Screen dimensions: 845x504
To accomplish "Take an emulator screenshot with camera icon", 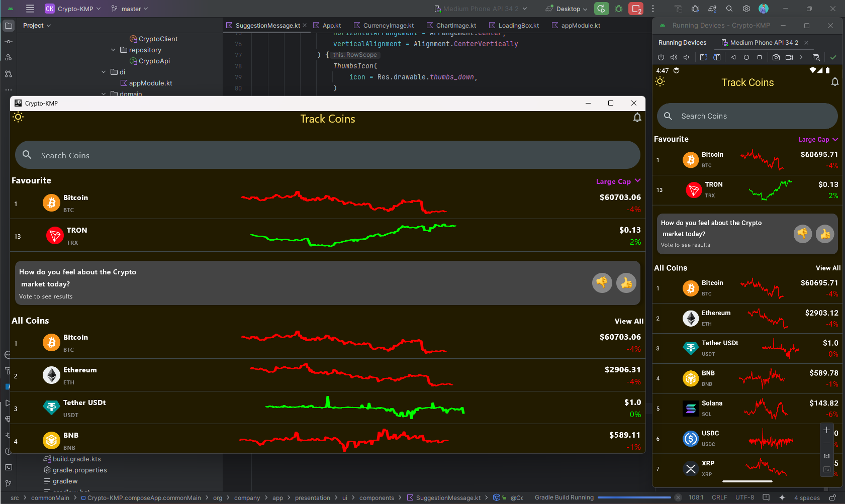I will pos(776,57).
